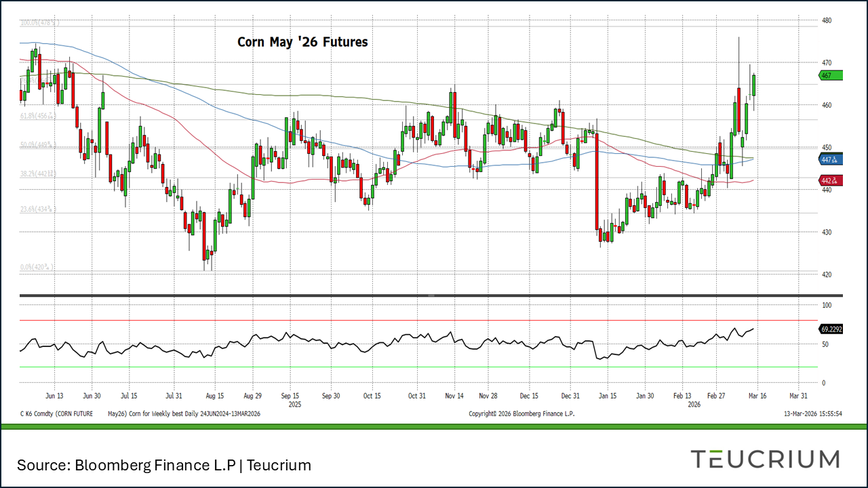Click the Bloomberg Finance copyright notice

(x=521, y=413)
